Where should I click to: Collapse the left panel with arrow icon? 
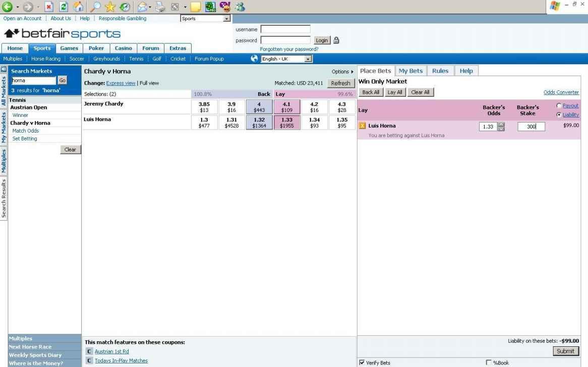pyautogui.click(x=4, y=69)
